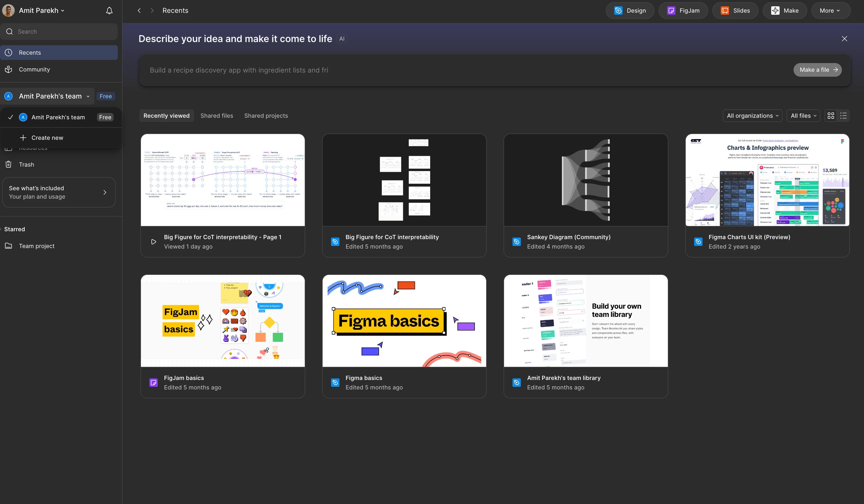Viewport: 864px width, 504px height.
Task: Open Amit Parekh account menu
Action: pyautogui.click(x=42, y=11)
